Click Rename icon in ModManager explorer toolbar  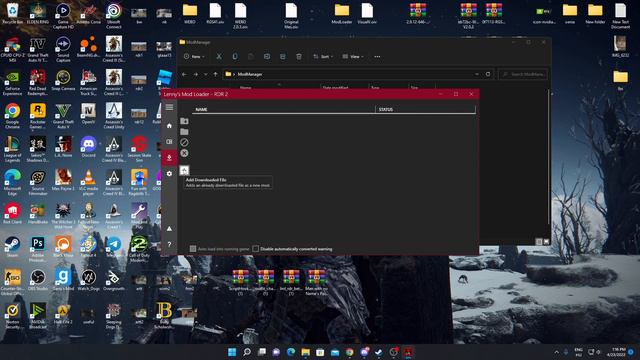[267, 57]
